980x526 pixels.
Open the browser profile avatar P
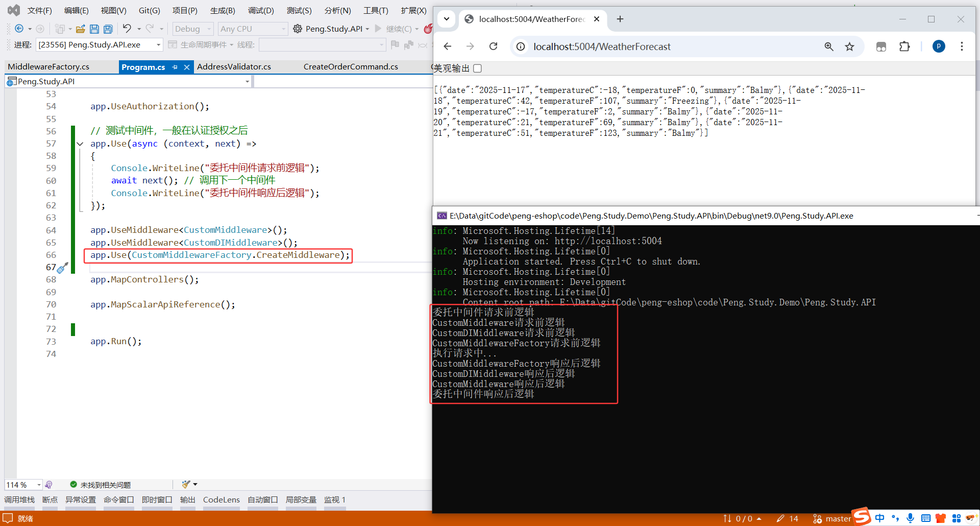[939, 46]
